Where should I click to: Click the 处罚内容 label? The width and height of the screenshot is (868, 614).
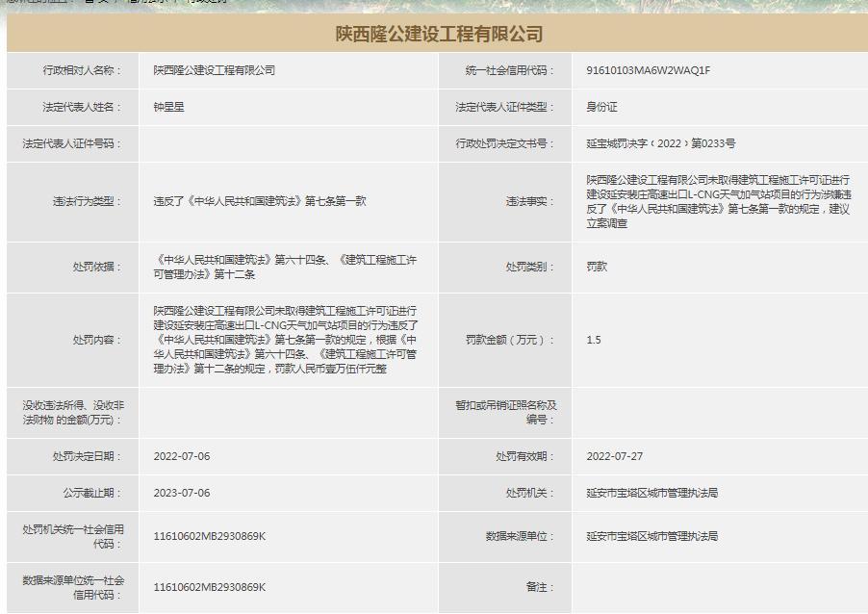click(97, 340)
